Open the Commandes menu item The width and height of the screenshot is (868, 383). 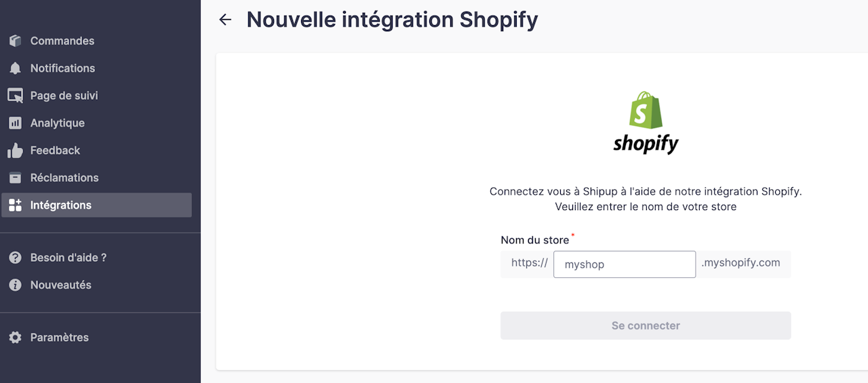click(x=62, y=41)
